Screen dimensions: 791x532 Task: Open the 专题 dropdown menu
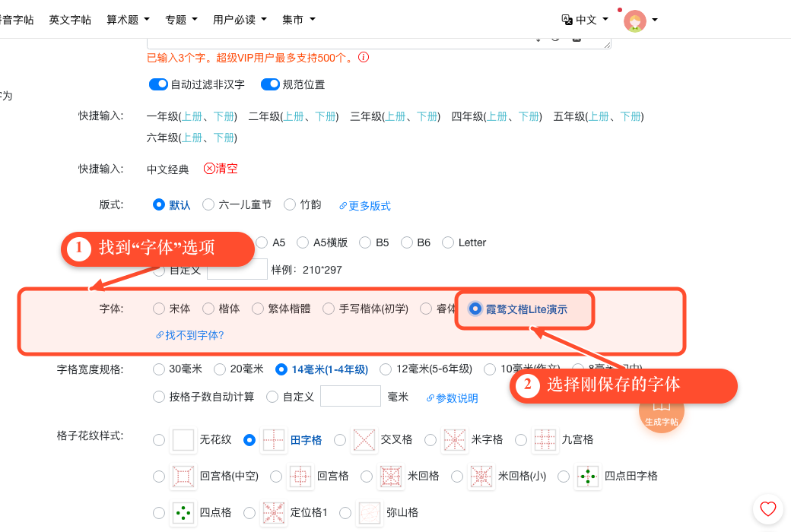pos(182,20)
